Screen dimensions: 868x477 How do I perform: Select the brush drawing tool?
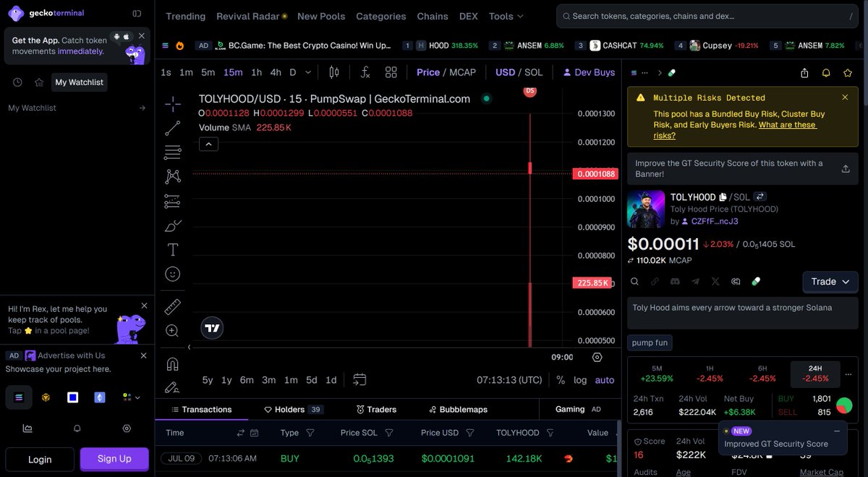coord(172,226)
